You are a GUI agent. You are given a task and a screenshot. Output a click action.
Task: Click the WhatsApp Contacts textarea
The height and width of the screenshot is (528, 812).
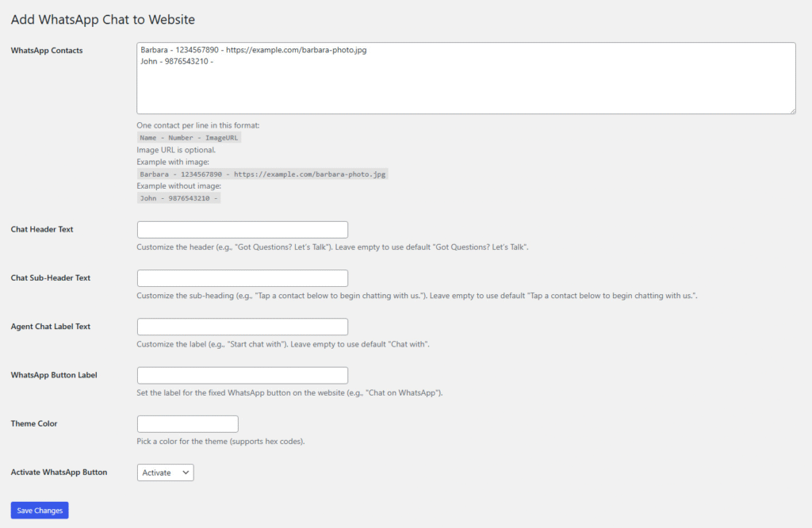click(x=466, y=78)
